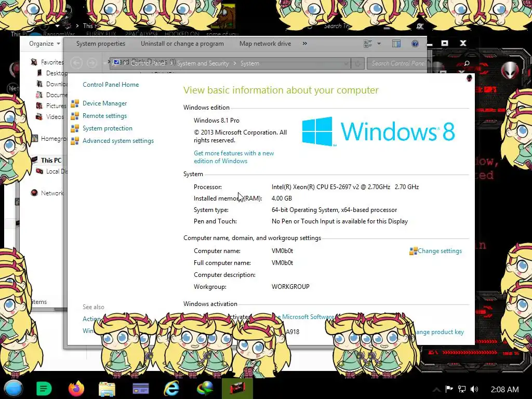
Task: Select Pictures in navigation pane
Action: (56, 106)
